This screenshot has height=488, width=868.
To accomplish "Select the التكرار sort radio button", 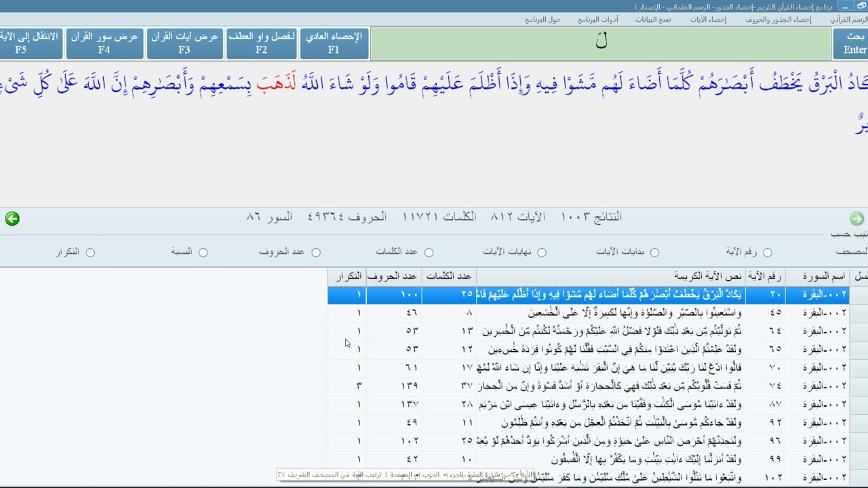I will click(x=90, y=252).
